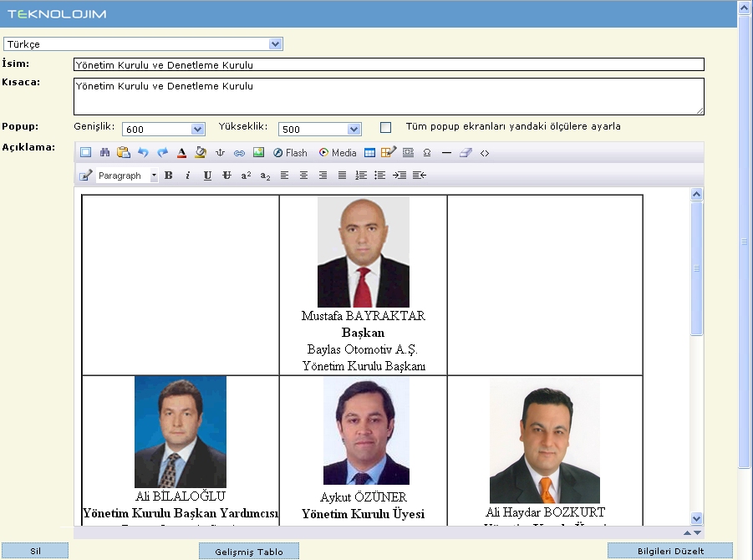753x560 pixels.
Task: Align text left
Action: (x=284, y=176)
